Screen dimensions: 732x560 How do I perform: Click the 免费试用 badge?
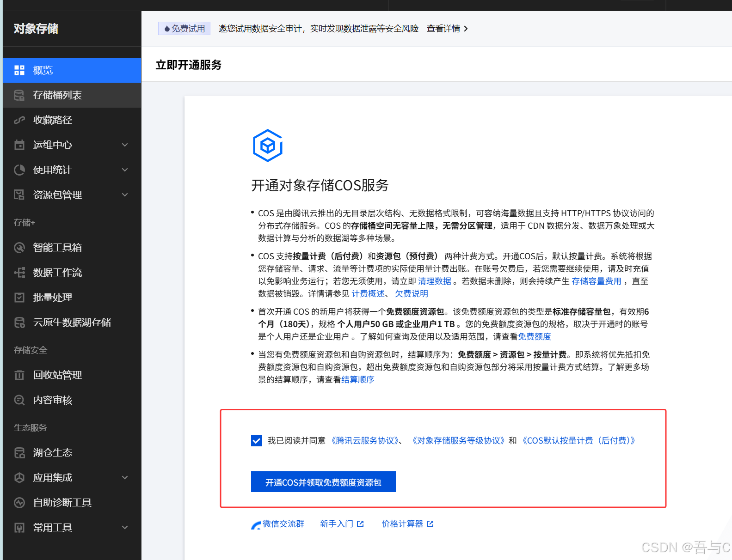point(184,29)
